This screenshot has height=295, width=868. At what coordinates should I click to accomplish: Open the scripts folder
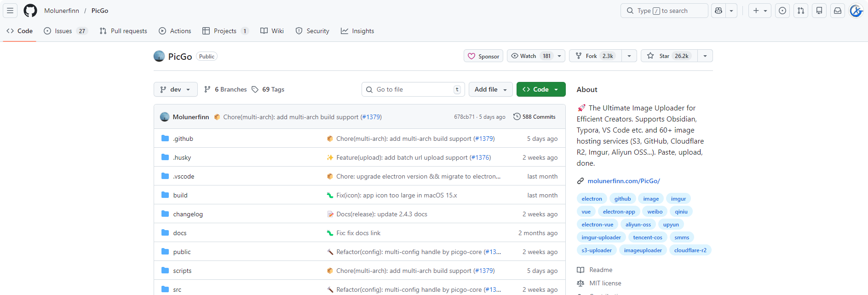(182, 271)
